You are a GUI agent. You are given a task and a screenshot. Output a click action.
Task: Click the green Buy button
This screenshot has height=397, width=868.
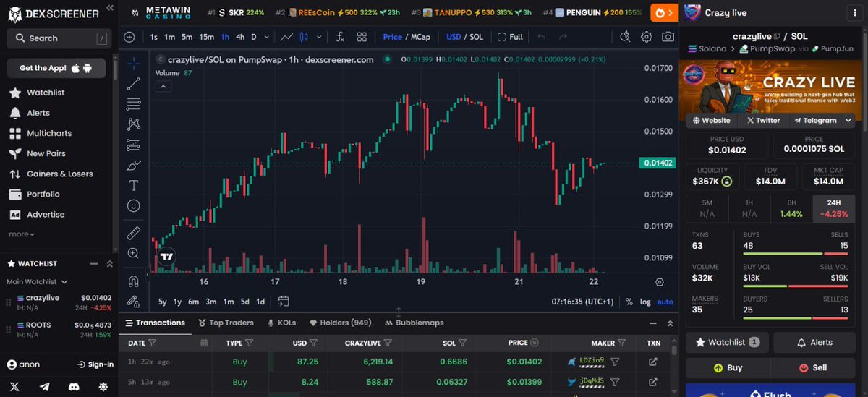(728, 367)
